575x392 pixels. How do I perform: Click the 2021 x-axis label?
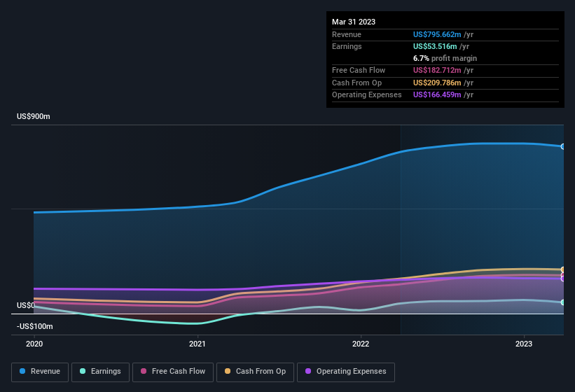click(x=198, y=344)
